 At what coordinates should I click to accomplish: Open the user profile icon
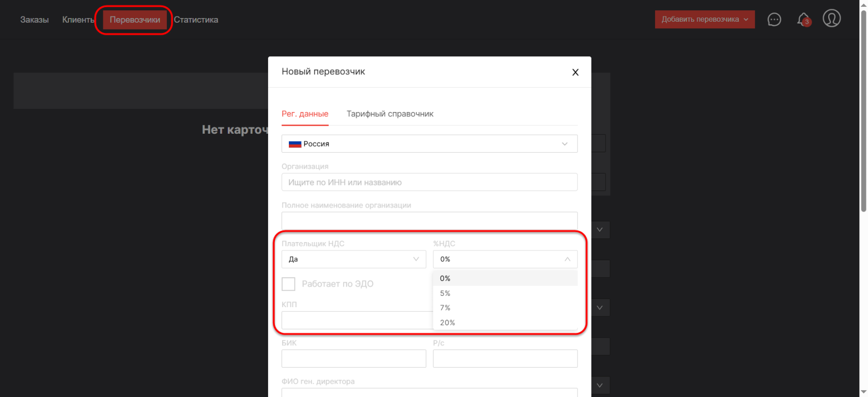[x=831, y=19]
